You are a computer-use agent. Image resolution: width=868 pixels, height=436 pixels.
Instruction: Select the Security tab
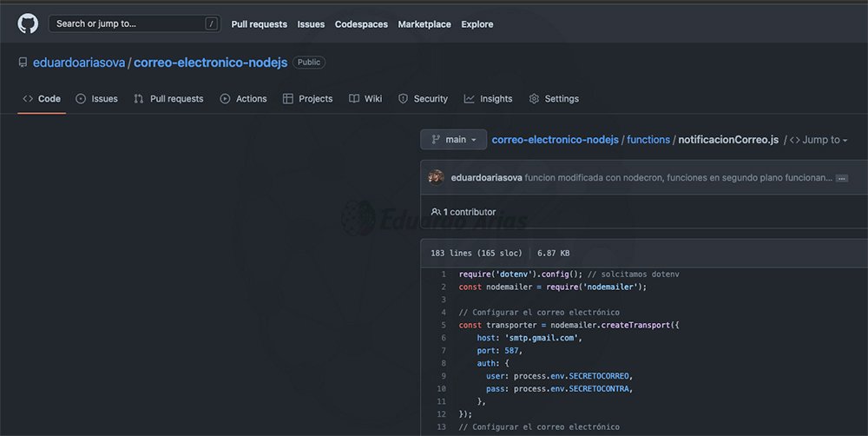coord(423,99)
